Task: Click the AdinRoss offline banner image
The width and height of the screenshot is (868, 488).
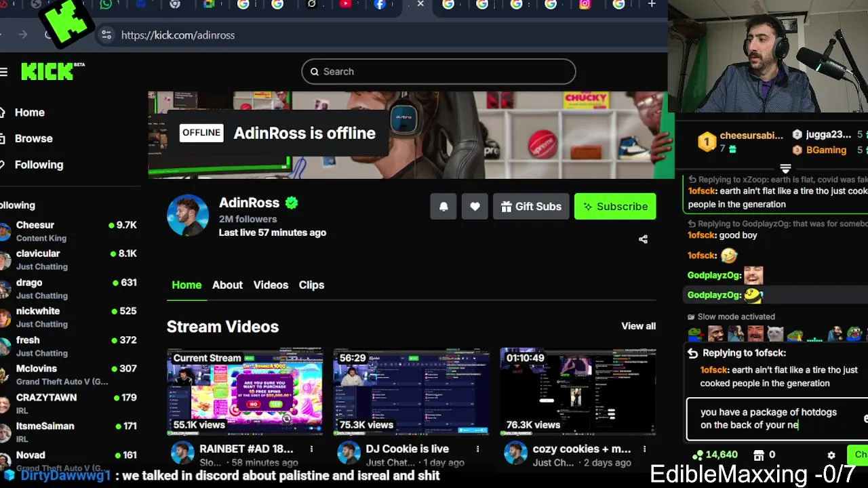Action: [411, 135]
